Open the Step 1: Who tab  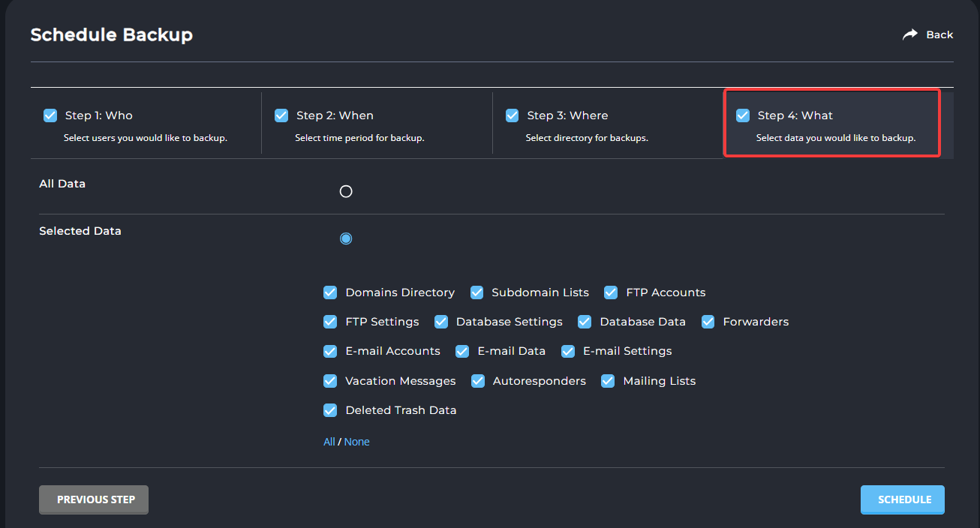[146, 125]
